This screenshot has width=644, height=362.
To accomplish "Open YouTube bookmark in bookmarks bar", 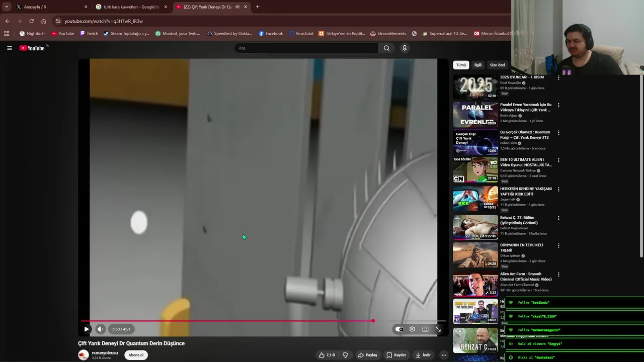I will tap(63, 34).
